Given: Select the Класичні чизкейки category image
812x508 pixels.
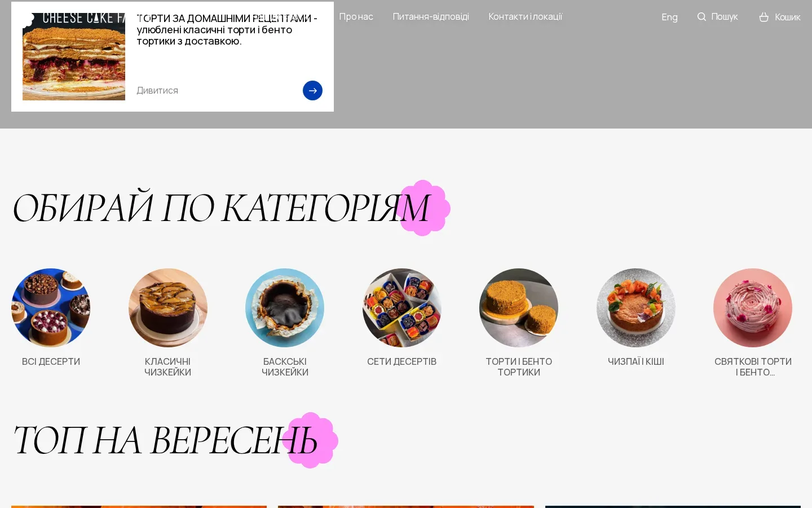Looking at the screenshot, I should pyautogui.click(x=168, y=308).
